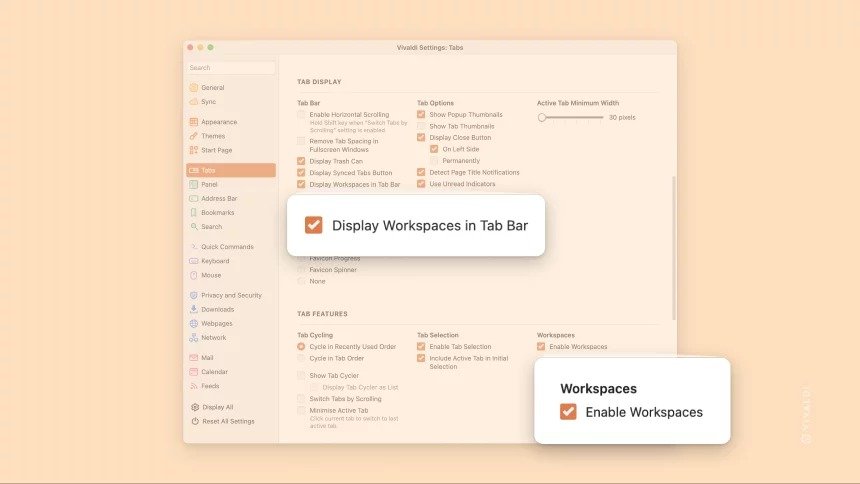Open Themes using the brush icon
860x484 pixels.
click(x=194, y=136)
